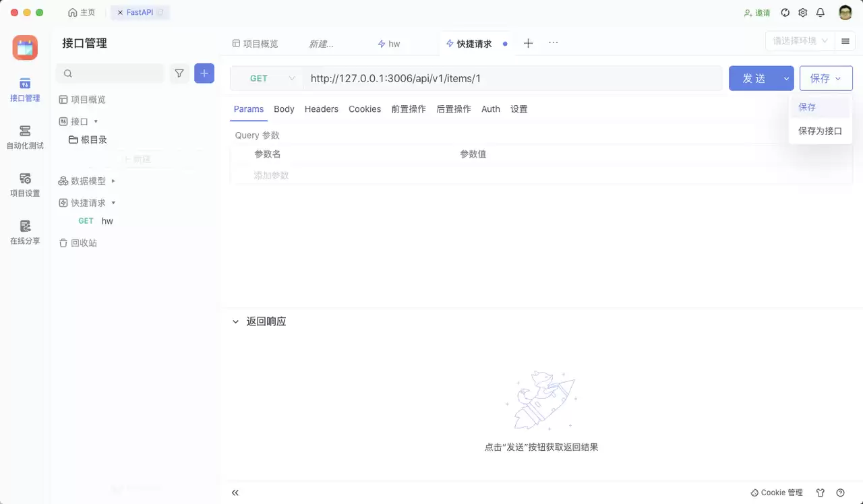Choose 保存 from the dropdown menu

(x=821, y=107)
